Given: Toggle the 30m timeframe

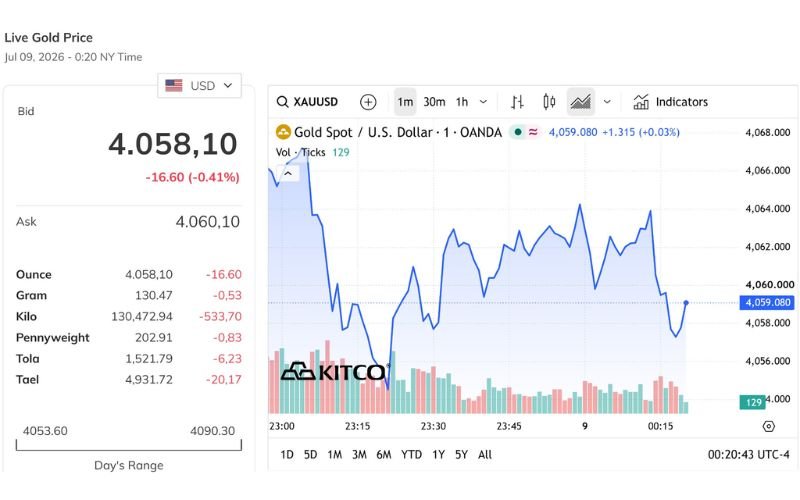Looking at the screenshot, I should pos(434,102).
